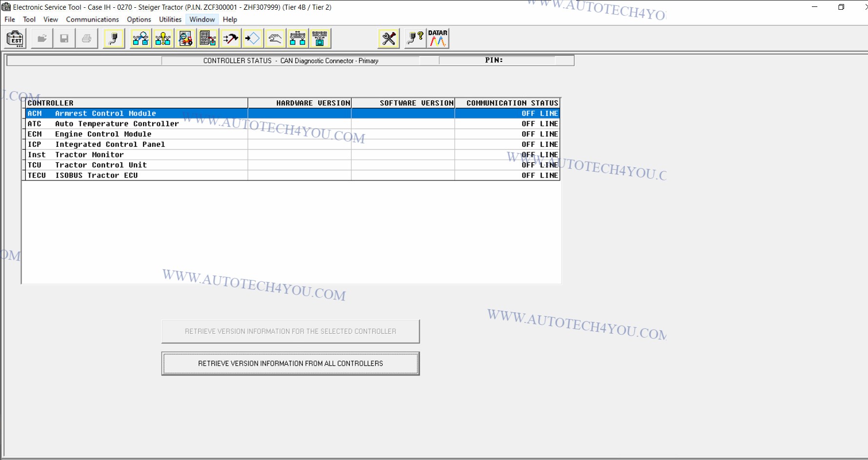Image resolution: width=868 pixels, height=460 pixels.
Task: Click the lightbulb network icon
Action: coord(163,39)
